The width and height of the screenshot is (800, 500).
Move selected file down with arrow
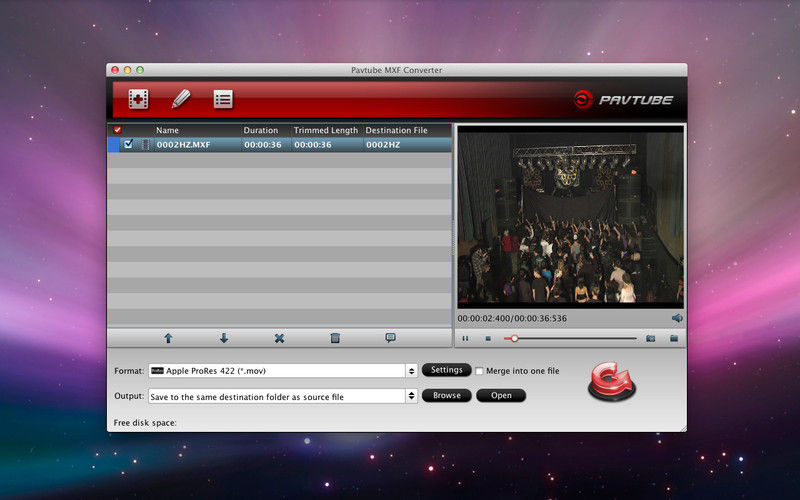click(x=223, y=338)
